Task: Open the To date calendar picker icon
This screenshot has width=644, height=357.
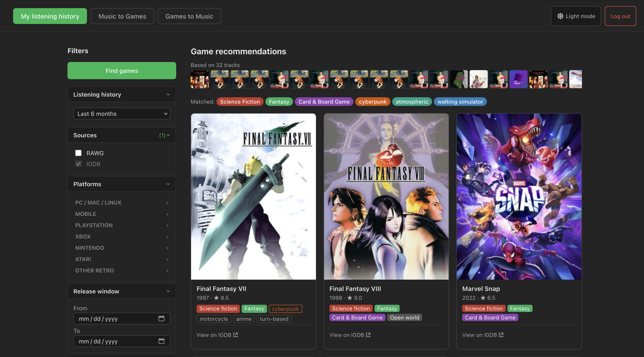Action: tap(161, 341)
